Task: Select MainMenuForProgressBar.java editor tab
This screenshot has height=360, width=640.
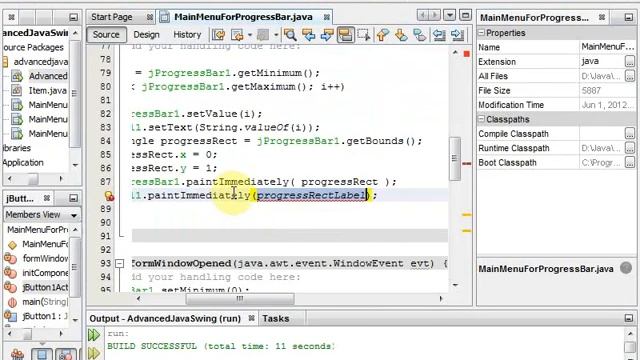Action: coord(243,17)
